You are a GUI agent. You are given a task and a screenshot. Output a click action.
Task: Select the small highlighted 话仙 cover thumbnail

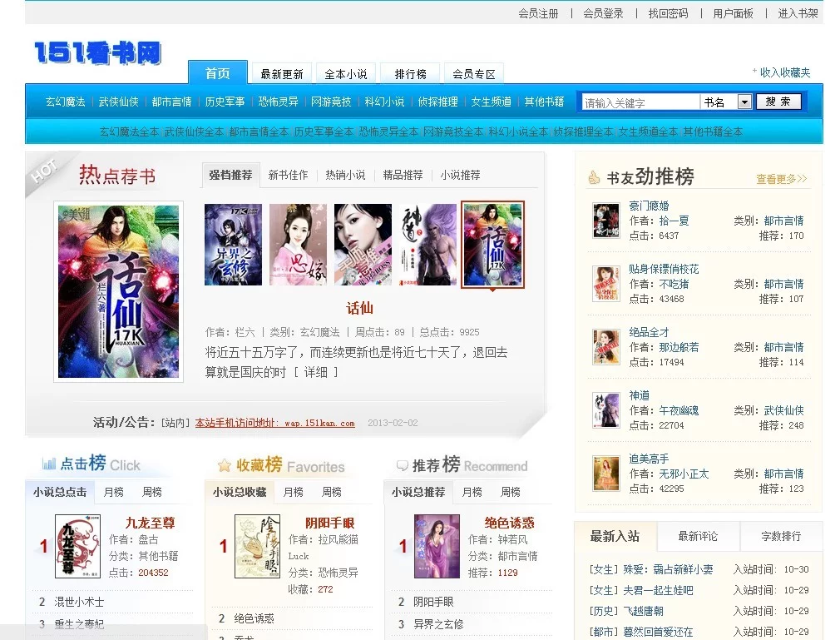point(493,245)
